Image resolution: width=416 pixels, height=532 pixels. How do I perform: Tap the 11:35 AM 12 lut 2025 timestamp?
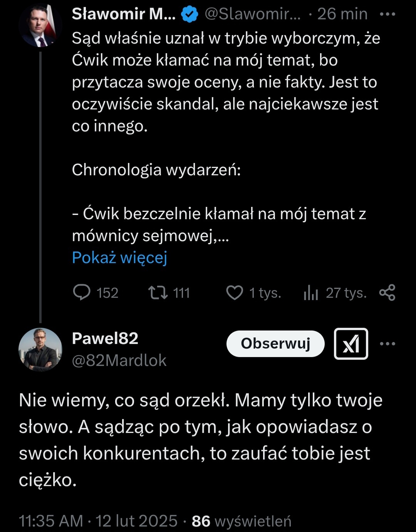[98, 521]
